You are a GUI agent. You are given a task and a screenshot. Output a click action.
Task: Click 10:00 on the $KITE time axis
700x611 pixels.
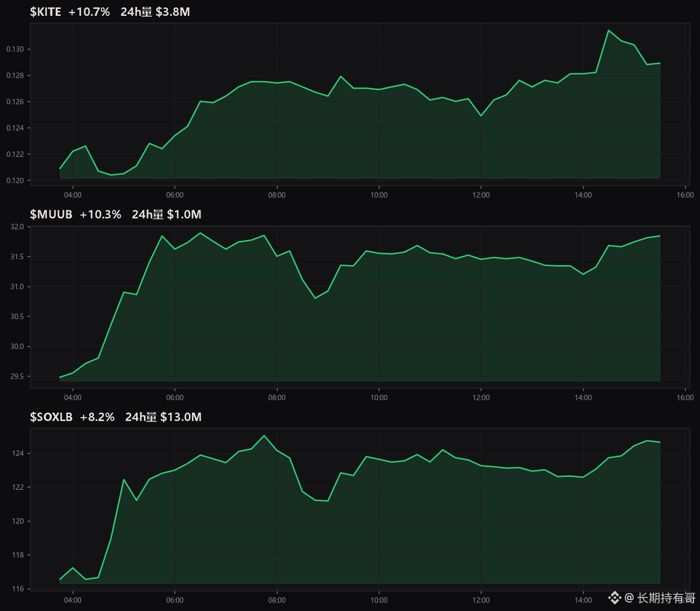click(x=379, y=195)
